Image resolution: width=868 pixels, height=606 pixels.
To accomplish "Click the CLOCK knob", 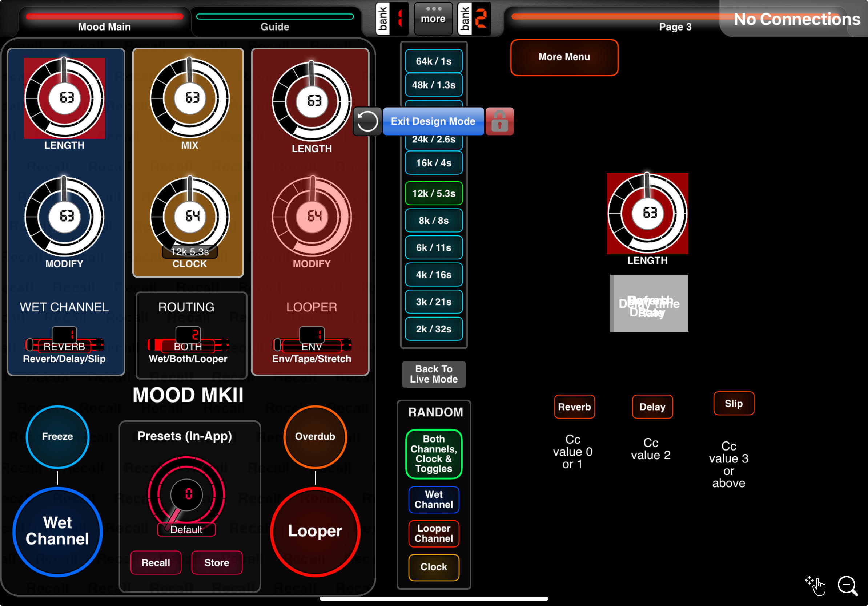I will (x=190, y=217).
